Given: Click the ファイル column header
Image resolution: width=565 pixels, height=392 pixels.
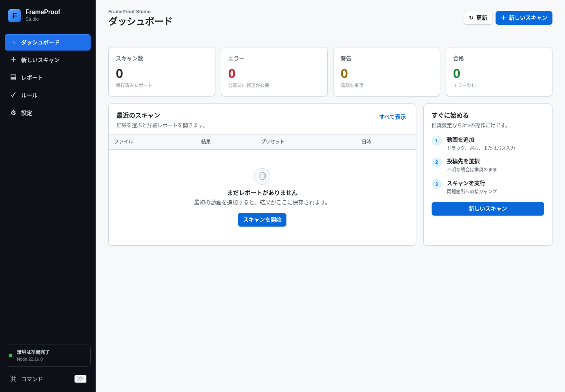Looking at the screenshot, I should point(124,142).
